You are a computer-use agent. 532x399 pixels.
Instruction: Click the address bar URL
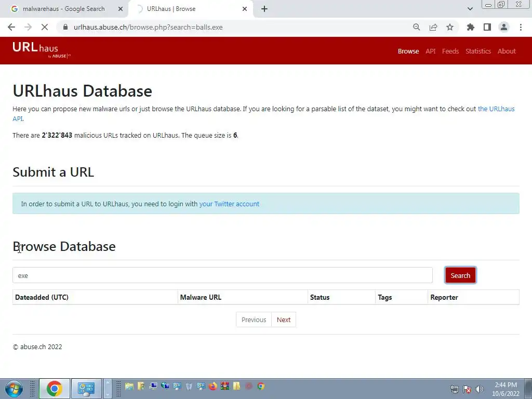pos(148,27)
